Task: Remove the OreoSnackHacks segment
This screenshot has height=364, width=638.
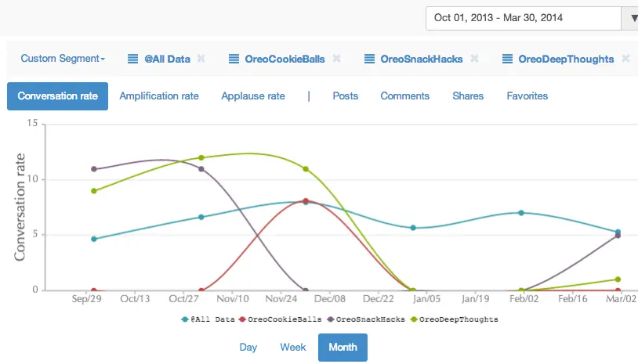Action: click(474, 59)
